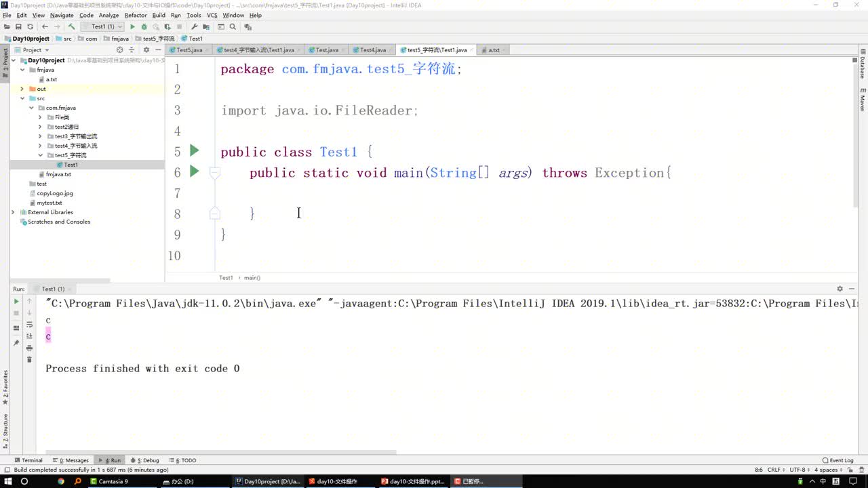Switch to the Test5.java editor tab

point(189,50)
